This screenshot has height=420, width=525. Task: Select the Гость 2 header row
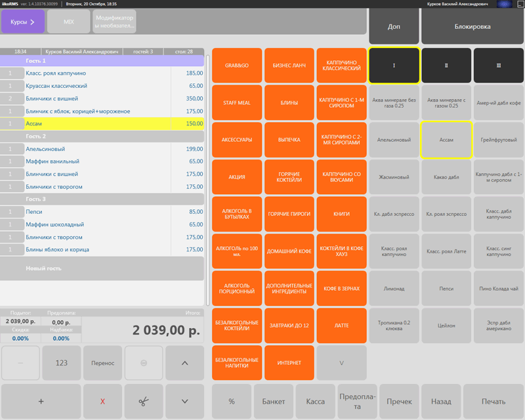(102, 136)
